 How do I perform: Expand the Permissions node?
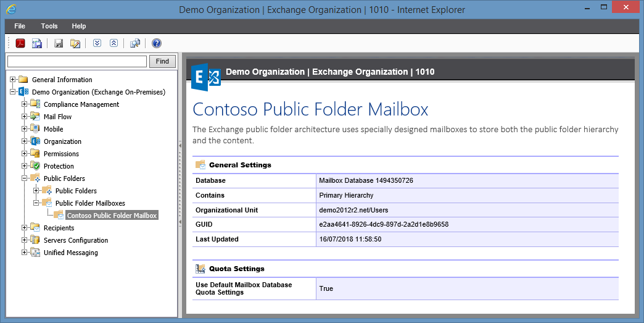pyautogui.click(x=24, y=154)
